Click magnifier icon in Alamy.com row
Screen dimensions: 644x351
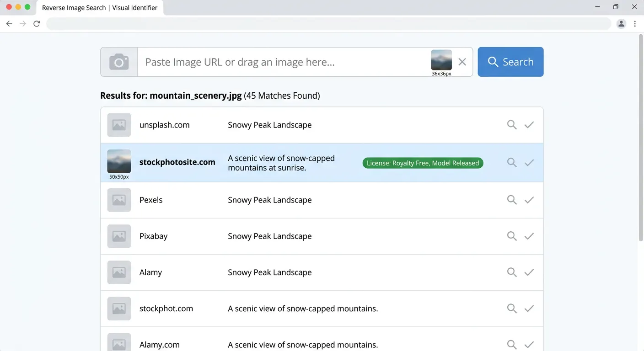(x=512, y=345)
